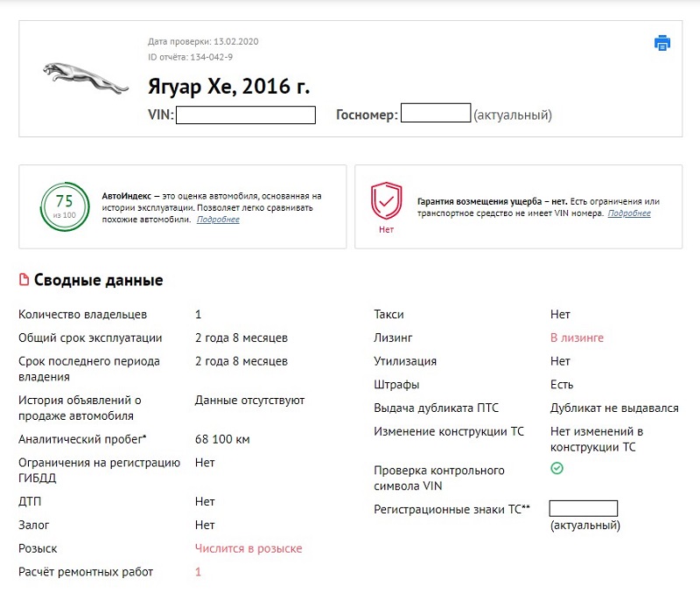
Task: Click the ID отчёта: 134-042-9 line
Action: 190,57
